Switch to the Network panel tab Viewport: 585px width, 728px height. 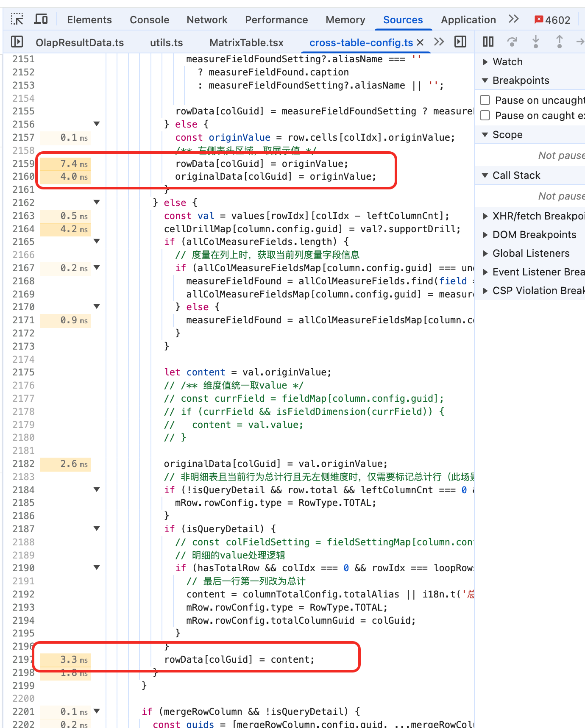tap(207, 20)
